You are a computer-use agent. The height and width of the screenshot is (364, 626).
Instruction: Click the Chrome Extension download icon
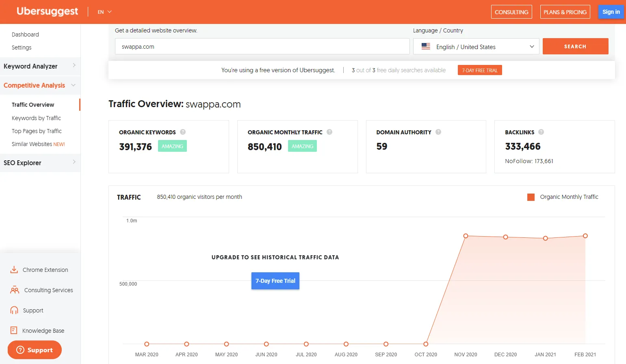(x=14, y=270)
